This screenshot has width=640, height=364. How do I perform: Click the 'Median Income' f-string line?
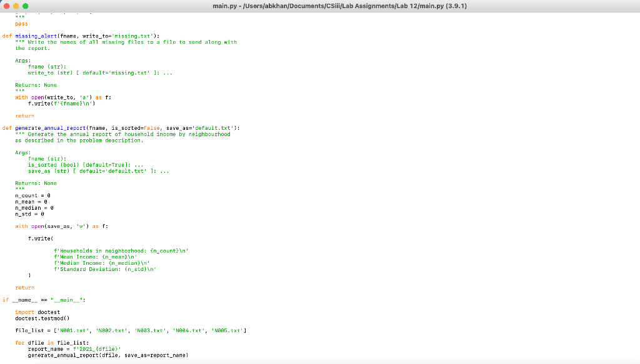coord(102,263)
